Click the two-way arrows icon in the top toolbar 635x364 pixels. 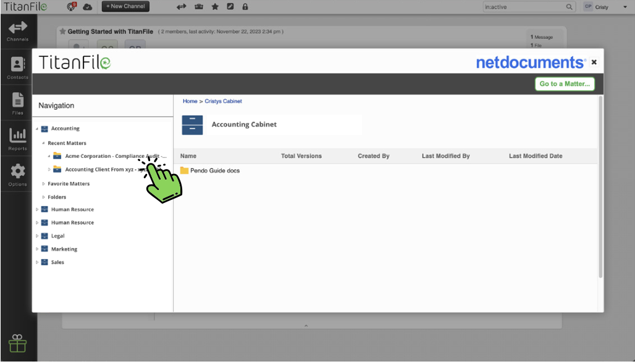coord(182,6)
